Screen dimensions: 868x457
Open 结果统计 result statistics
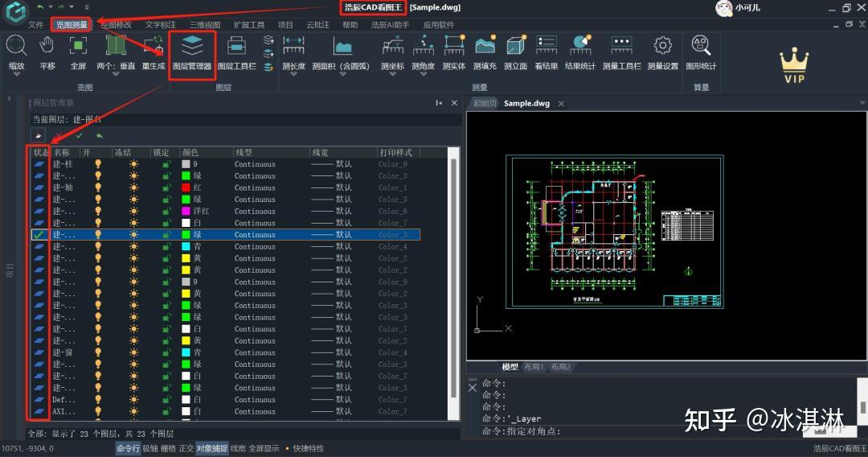coord(580,51)
